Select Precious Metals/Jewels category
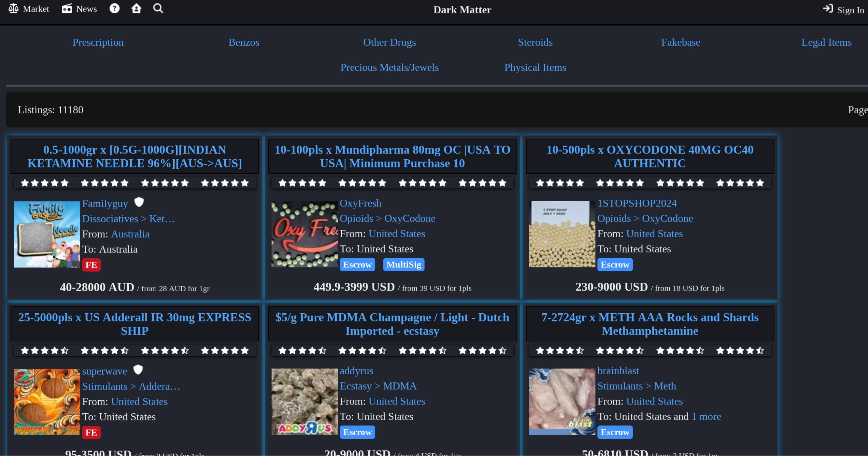The image size is (868, 456). [x=389, y=67]
